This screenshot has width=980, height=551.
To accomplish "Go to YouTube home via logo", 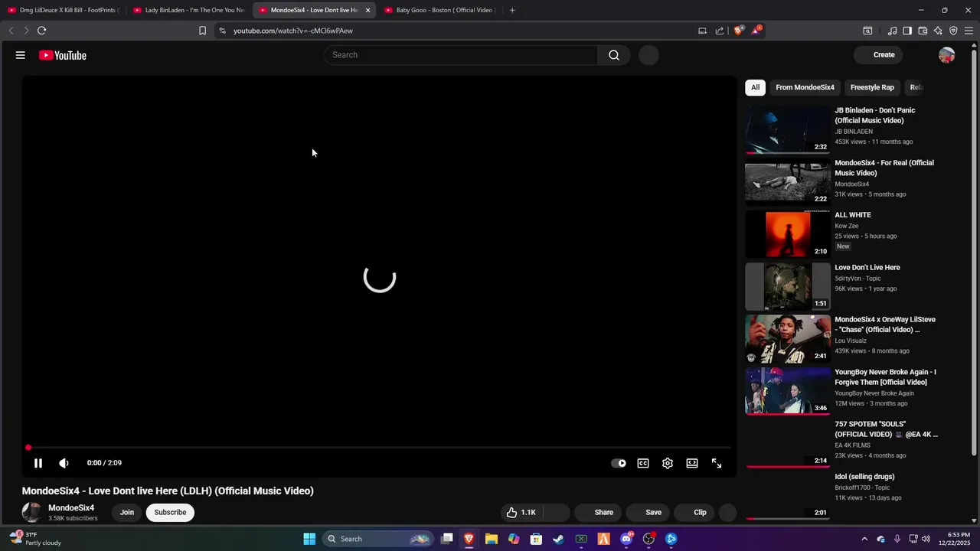I will (63, 55).
